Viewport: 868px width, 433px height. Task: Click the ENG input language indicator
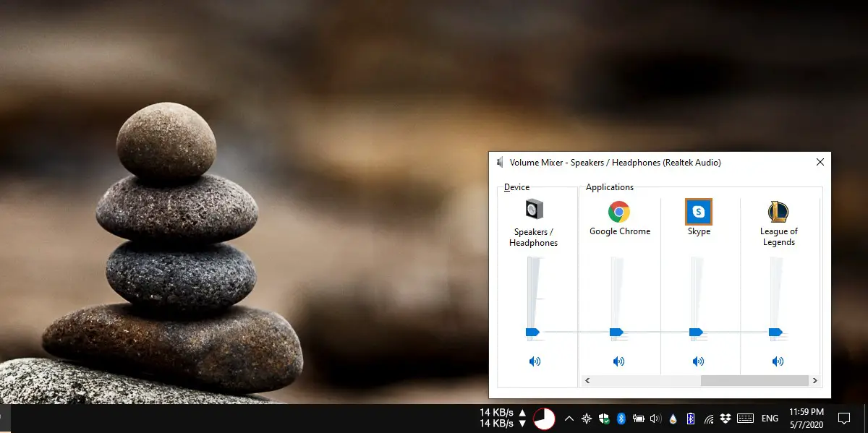click(770, 419)
